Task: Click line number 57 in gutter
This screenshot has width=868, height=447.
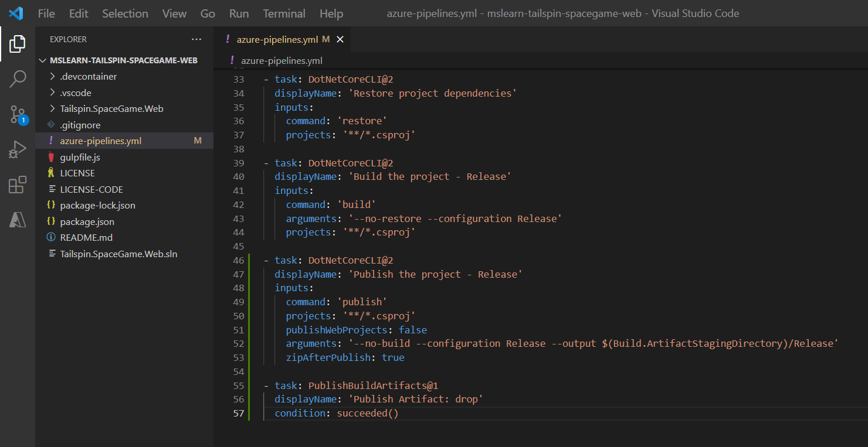Action: click(x=239, y=413)
